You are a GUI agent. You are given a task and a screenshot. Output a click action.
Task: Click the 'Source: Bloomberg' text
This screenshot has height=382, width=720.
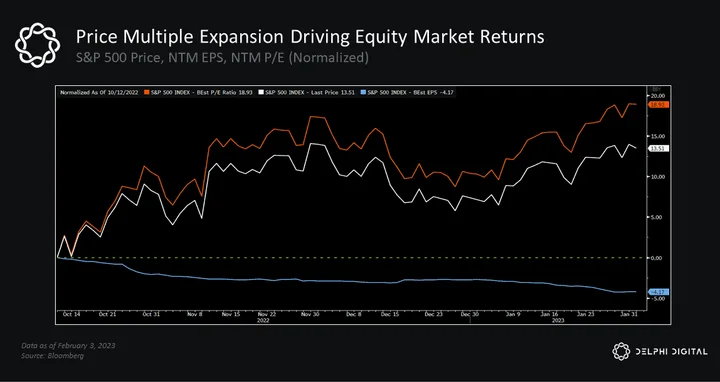[x=53, y=356]
